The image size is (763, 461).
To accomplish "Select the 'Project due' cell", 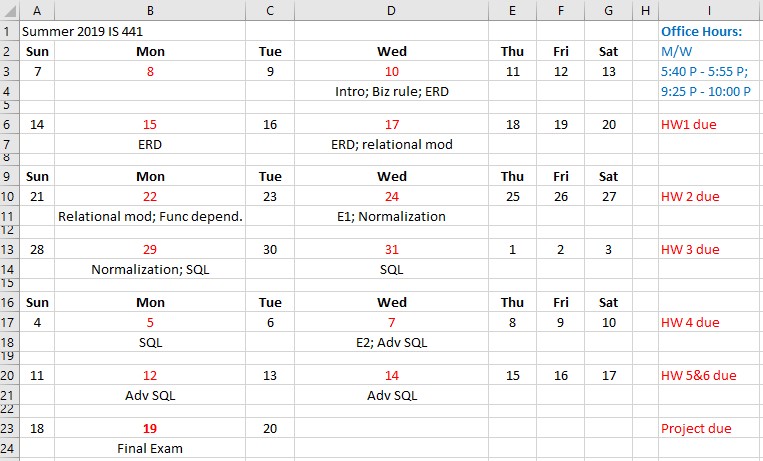I will click(x=709, y=428).
